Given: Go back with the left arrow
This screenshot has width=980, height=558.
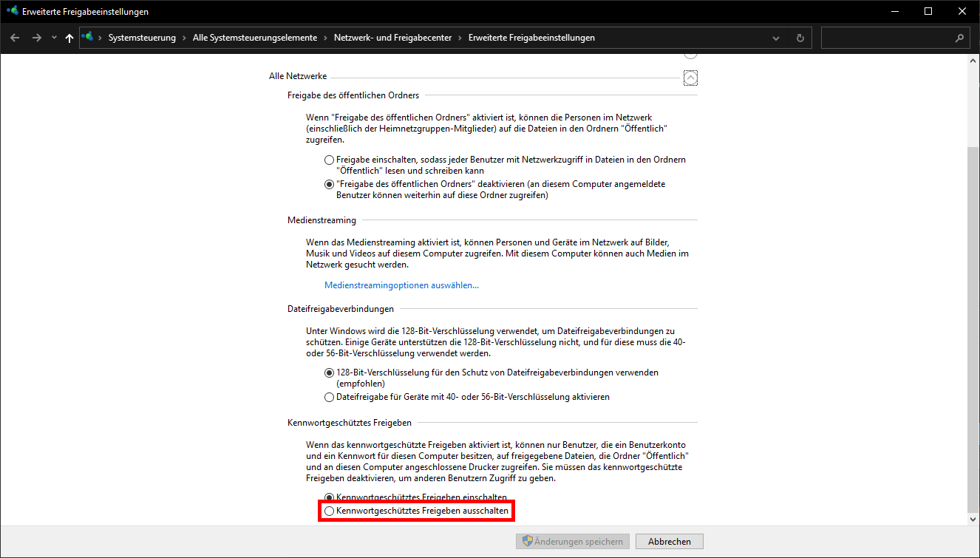Looking at the screenshot, I should click(x=16, y=38).
